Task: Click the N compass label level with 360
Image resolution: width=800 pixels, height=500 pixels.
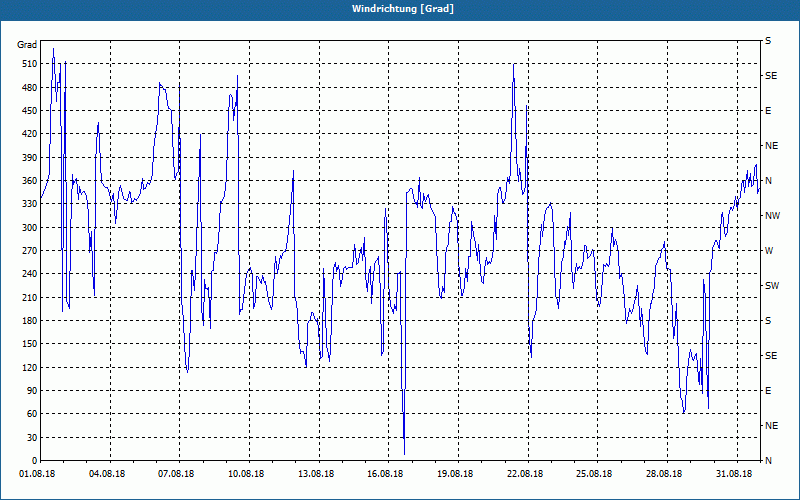Action: pos(769,181)
